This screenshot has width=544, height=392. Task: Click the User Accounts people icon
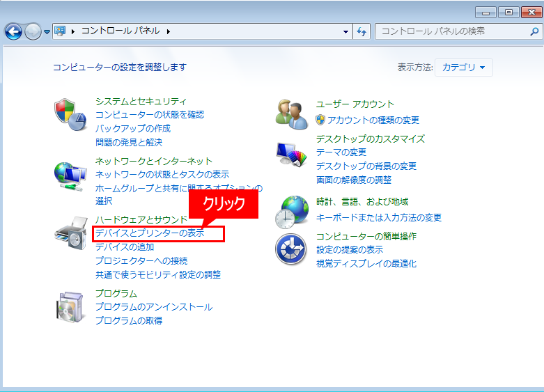pyautogui.click(x=291, y=113)
